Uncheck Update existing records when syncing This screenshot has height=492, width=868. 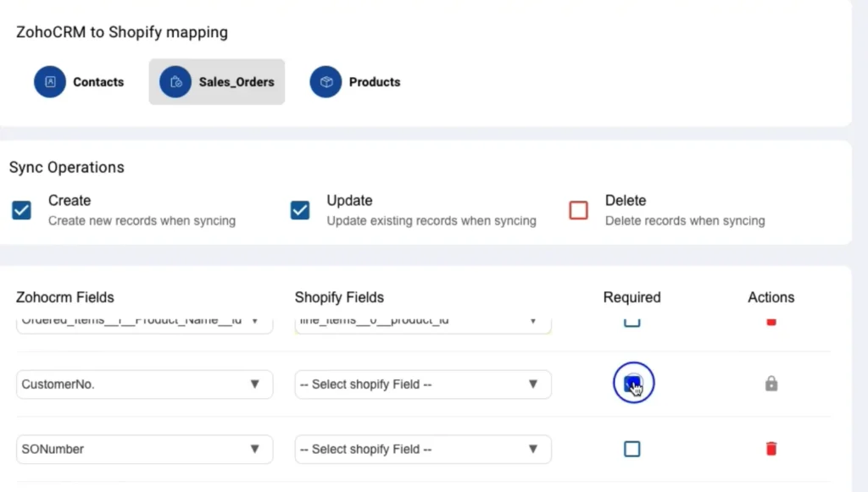(x=299, y=209)
